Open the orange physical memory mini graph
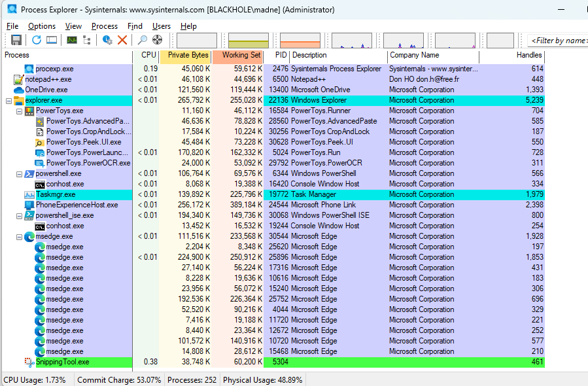588x386 pixels. coord(300,41)
